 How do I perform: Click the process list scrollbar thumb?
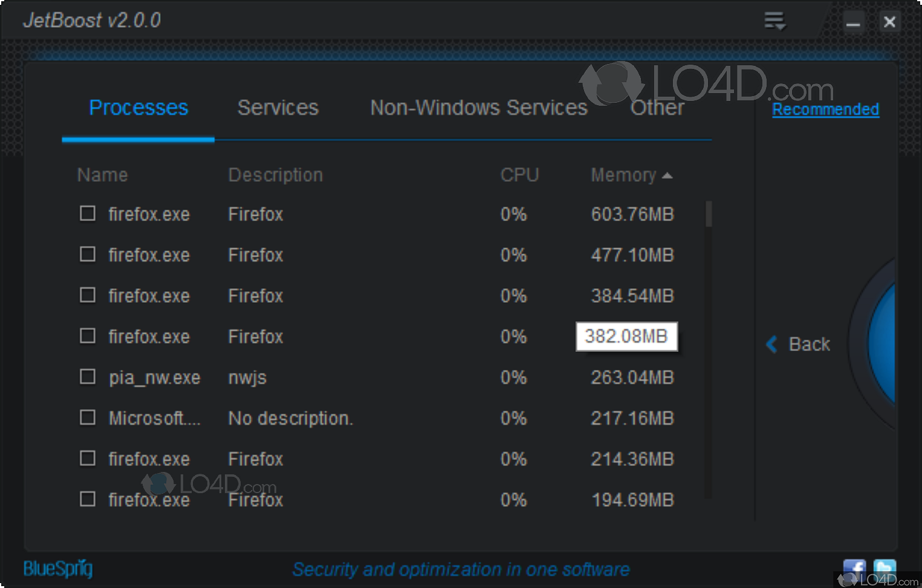709,214
